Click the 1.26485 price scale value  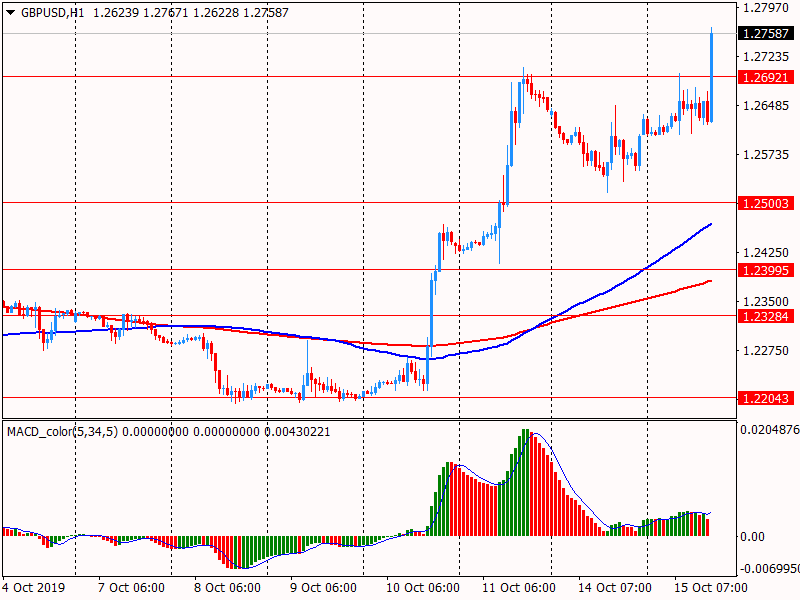tap(766, 106)
